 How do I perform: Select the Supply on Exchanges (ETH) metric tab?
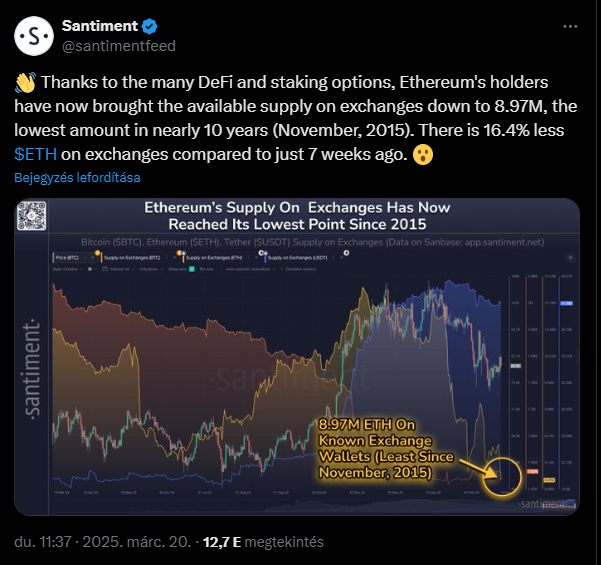coord(214,258)
